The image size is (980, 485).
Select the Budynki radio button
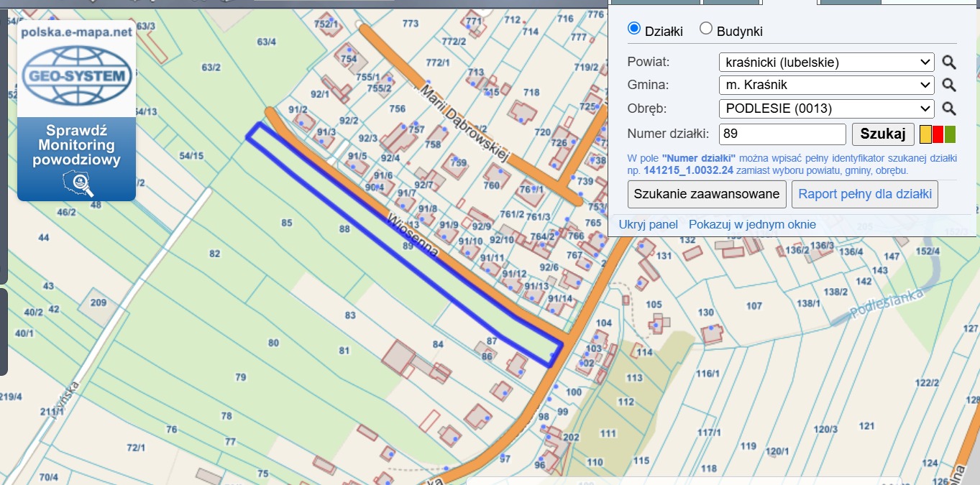[x=706, y=29]
